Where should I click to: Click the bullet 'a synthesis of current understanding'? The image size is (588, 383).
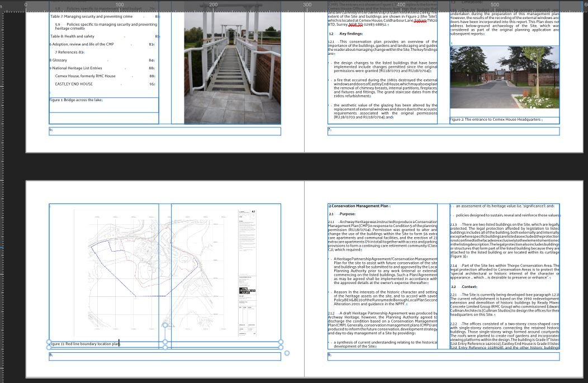click(385, 344)
